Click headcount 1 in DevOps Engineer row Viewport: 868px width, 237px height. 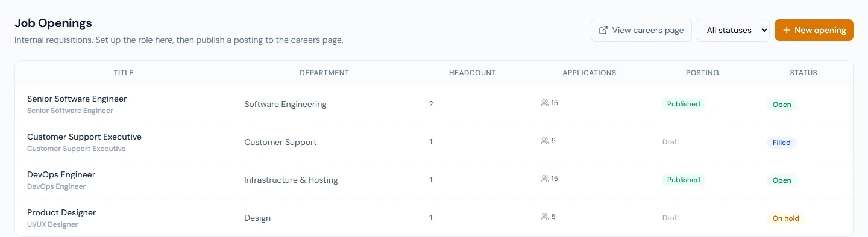431,180
